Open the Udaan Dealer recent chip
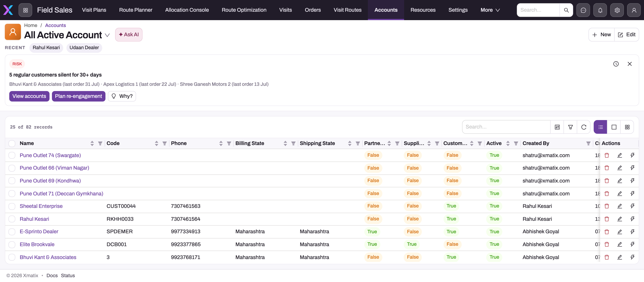This screenshot has height=282, width=644. click(84, 48)
